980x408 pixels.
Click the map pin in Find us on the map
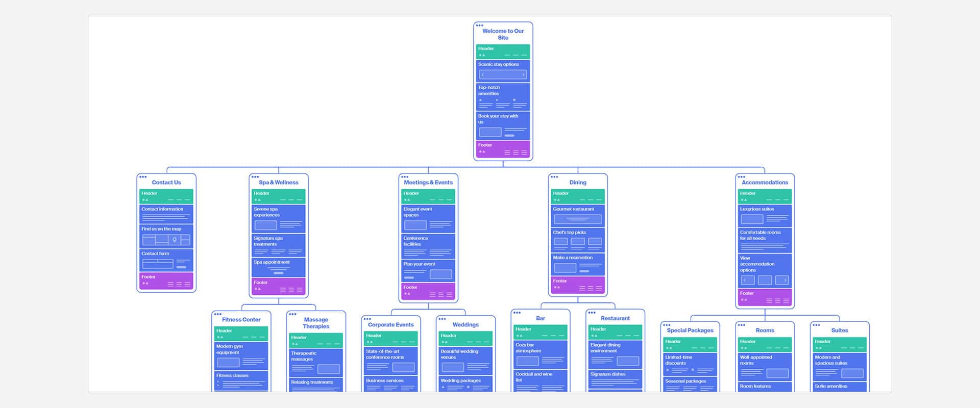pyautogui.click(x=175, y=240)
